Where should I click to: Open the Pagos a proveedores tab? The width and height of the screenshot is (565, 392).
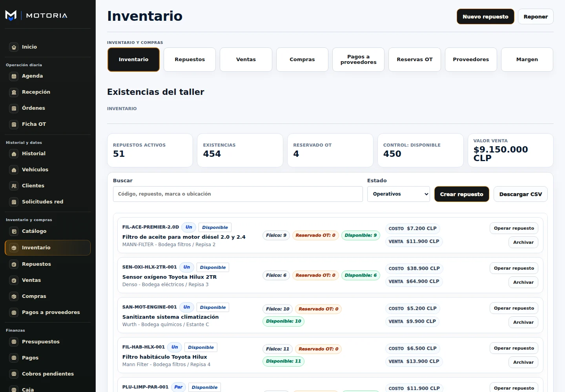pos(359,60)
